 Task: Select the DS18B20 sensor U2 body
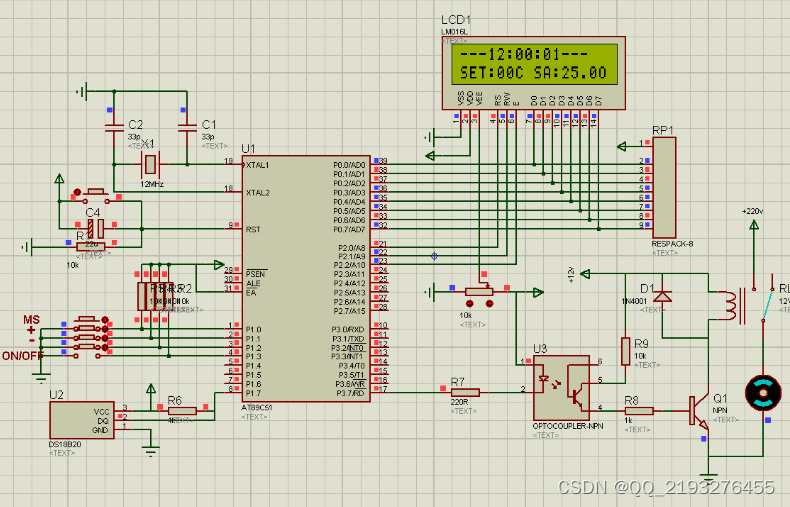82,420
